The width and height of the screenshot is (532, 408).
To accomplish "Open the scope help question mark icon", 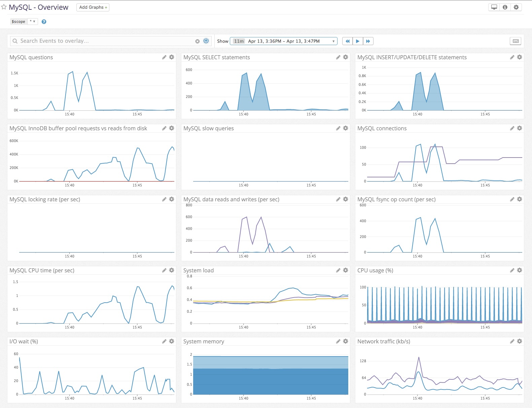I will click(x=44, y=22).
